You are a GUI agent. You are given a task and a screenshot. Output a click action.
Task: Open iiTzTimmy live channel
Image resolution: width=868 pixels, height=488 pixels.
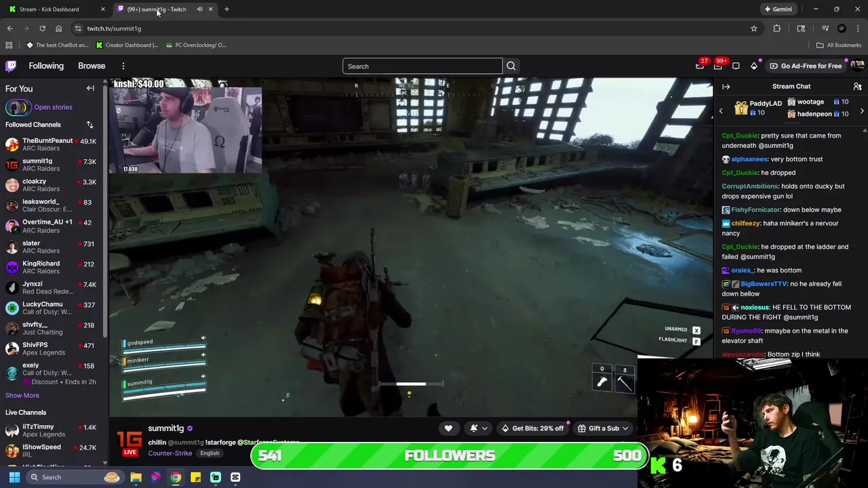pyautogui.click(x=51, y=430)
